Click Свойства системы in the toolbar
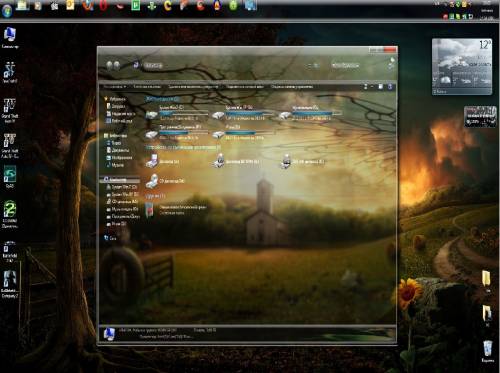Screen dimensions: 500x373 click(x=147, y=87)
